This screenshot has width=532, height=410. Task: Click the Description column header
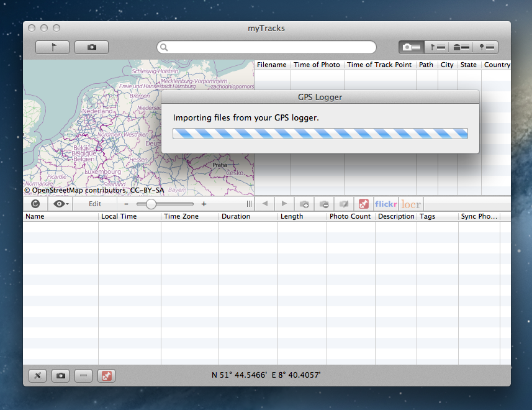coord(396,216)
